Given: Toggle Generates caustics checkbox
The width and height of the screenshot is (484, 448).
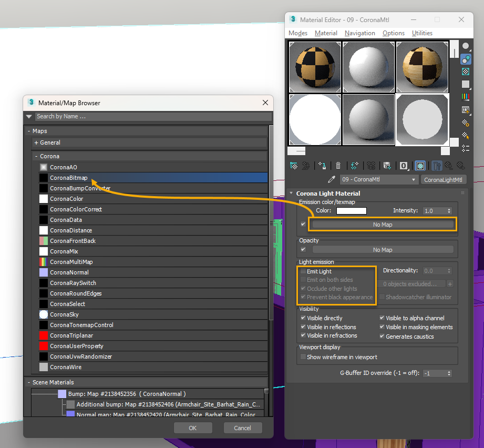Looking at the screenshot, I should pyautogui.click(x=382, y=336).
